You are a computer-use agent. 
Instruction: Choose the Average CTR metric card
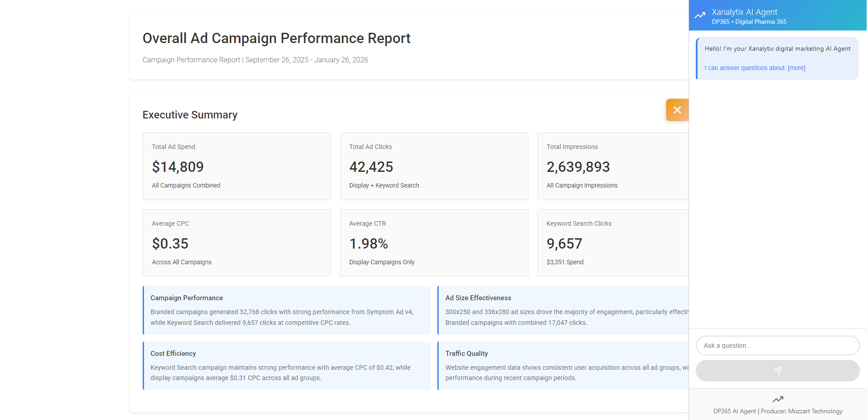[434, 243]
